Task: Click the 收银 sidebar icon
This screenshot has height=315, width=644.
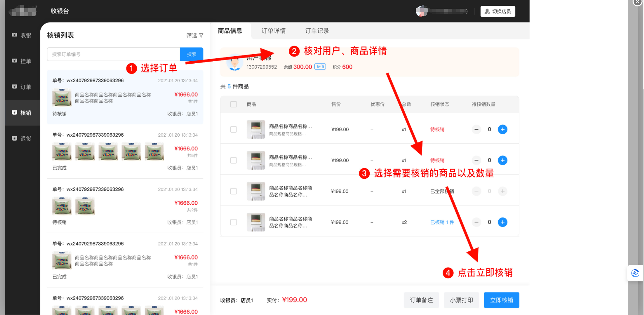Action: (14, 35)
